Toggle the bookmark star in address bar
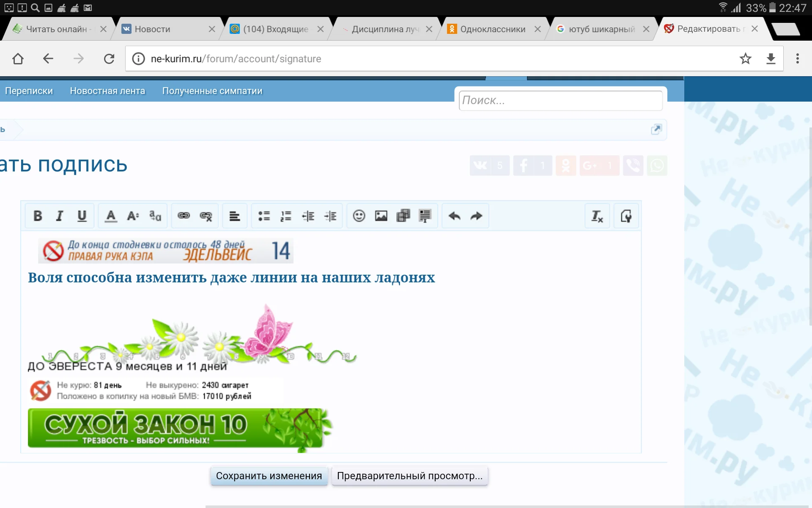 click(x=746, y=59)
